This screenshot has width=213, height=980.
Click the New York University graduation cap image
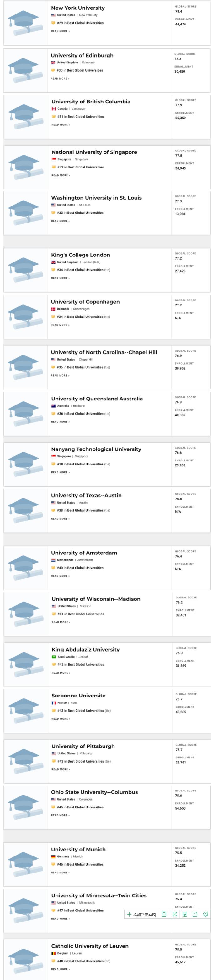point(25,23)
